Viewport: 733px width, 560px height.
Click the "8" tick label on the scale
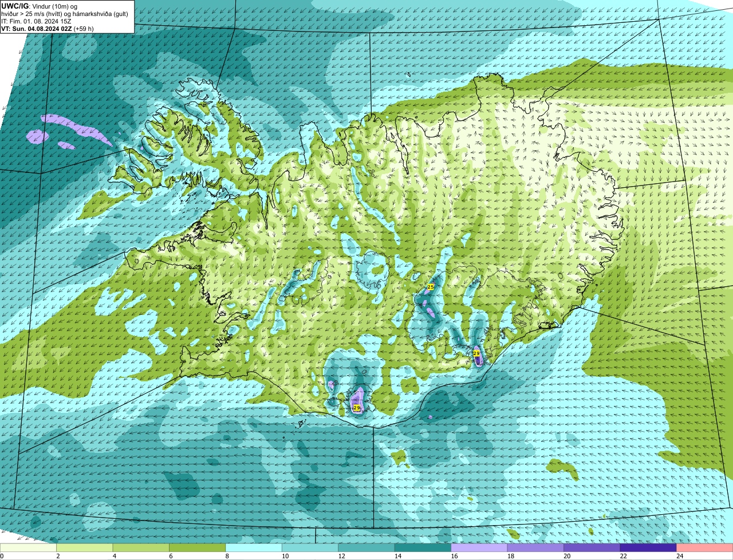click(227, 556)
